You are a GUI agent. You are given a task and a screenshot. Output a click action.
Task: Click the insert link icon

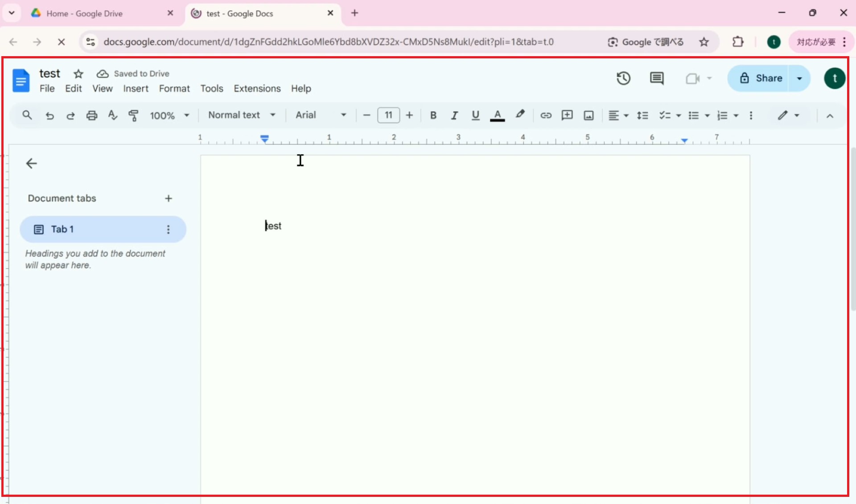coord(546,115)
